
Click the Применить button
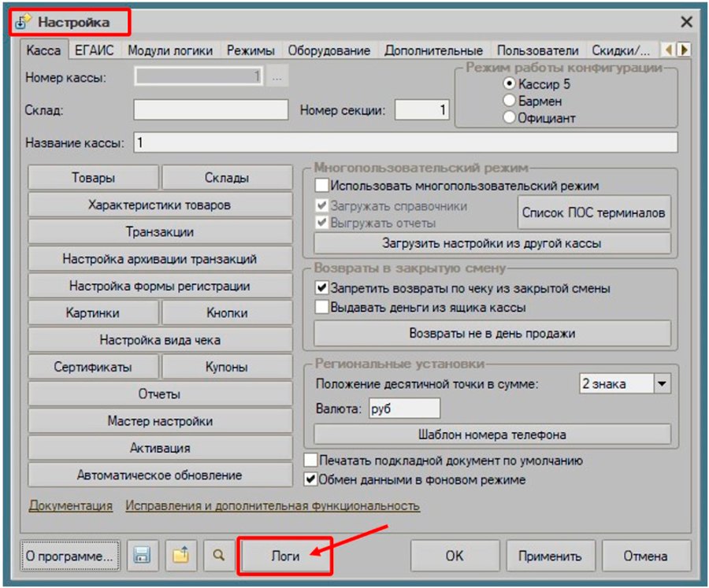coord(550,556)
